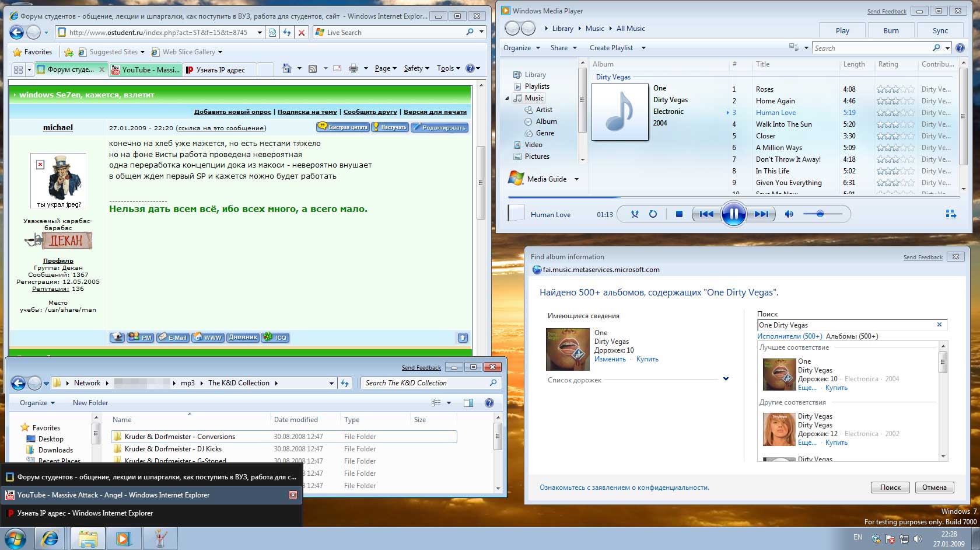This screenshot has width=980, height=550.
Task: Mute the Media Player volume
Action: (789, 214)
